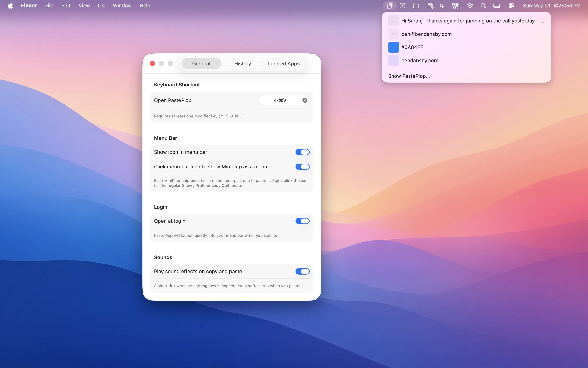Toggle Show icon in menu bar
This screenshot has width=588, height=368.
(302, 152)
